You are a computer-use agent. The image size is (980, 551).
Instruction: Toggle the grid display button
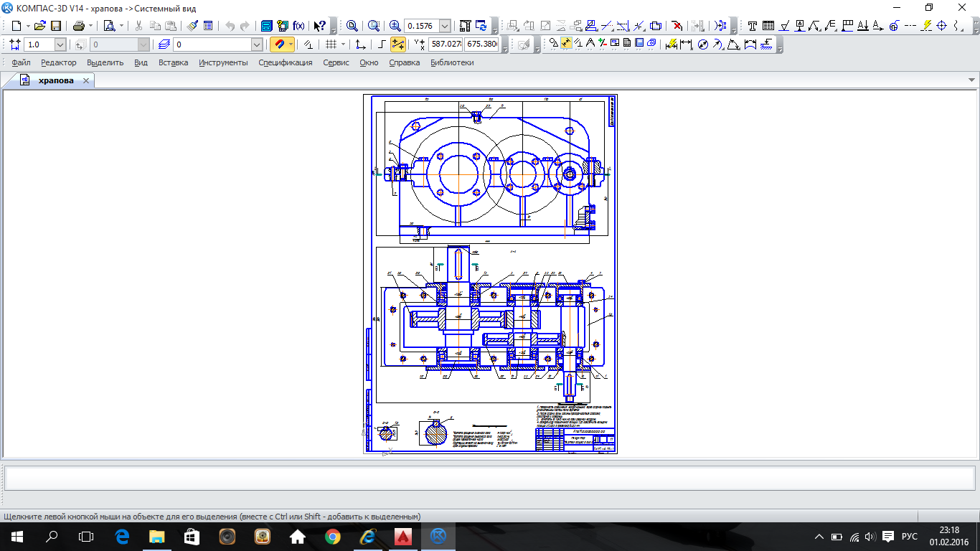(331, 44)
